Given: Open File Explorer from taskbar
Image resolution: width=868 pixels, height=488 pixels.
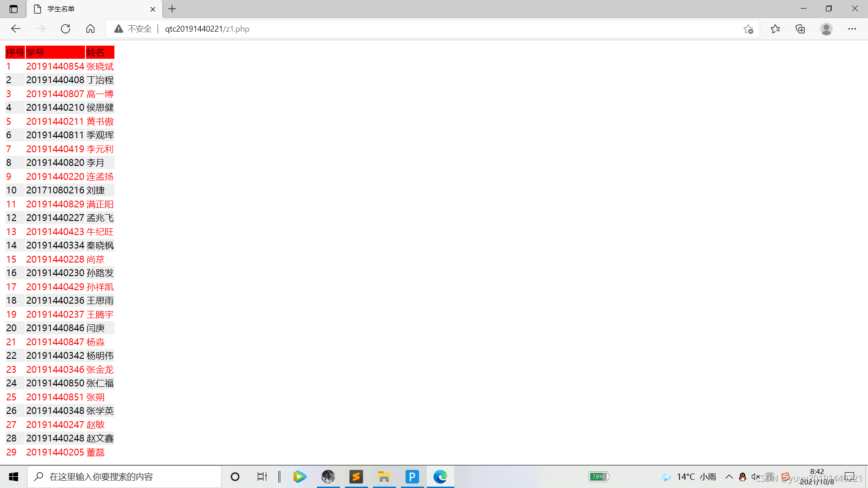Looking at the screenshot, I should pos(384,477).
